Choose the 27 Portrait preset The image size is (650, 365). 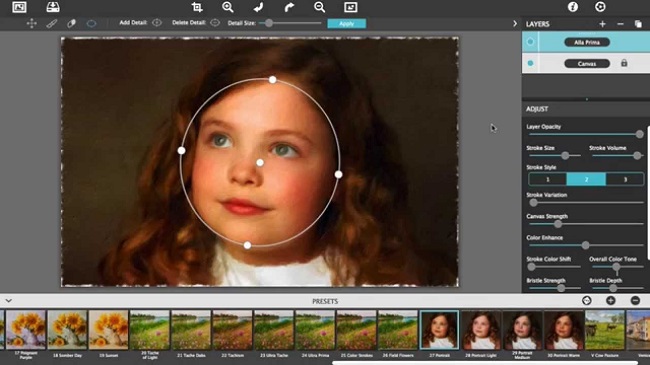click(439, 330)
